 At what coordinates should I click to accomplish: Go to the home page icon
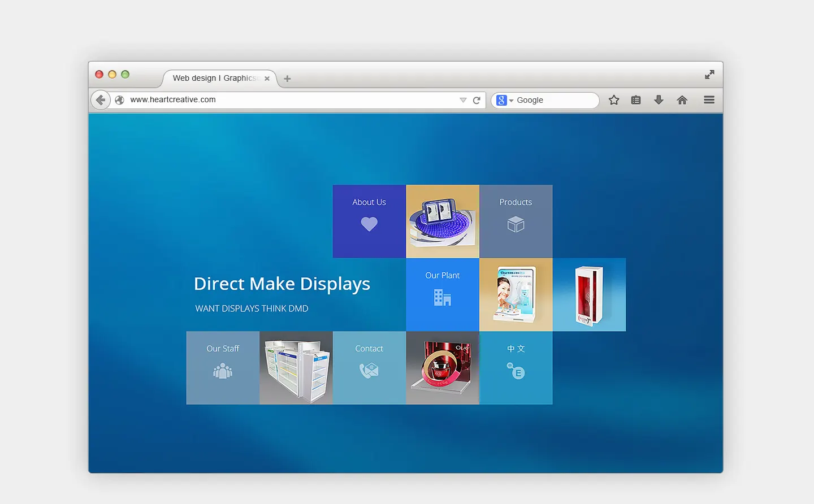[682, 100]
